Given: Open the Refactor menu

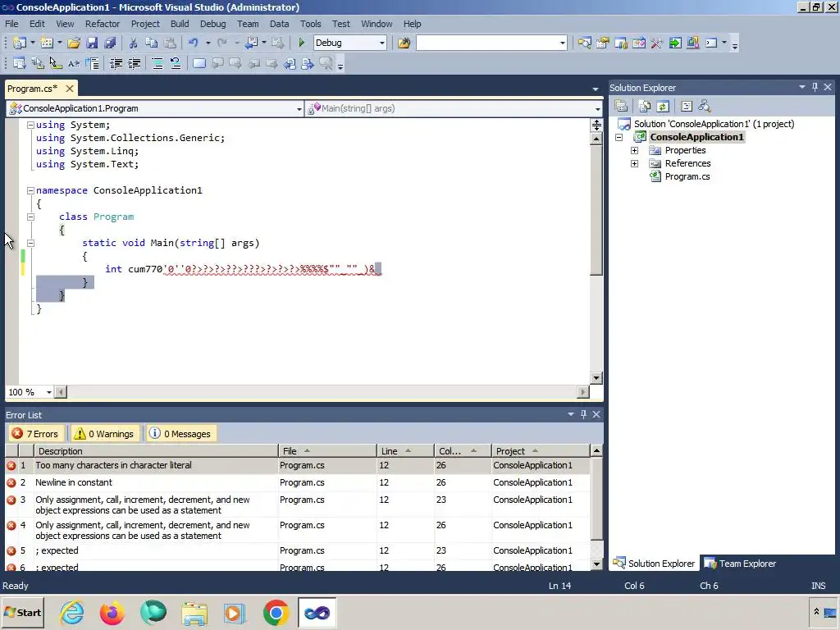Looking at the screenshot, I should click(103, 24).
